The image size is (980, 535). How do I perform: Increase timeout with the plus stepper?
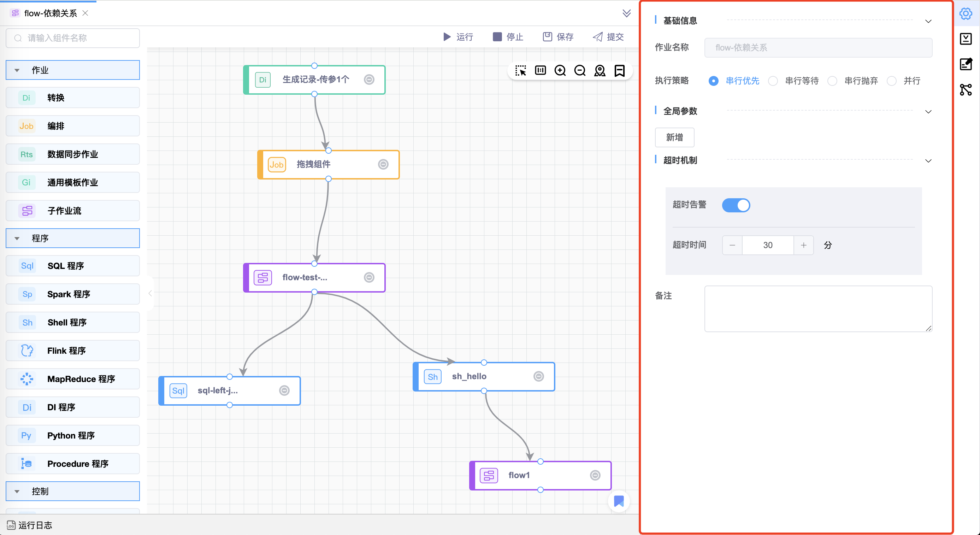click(803, 246)
